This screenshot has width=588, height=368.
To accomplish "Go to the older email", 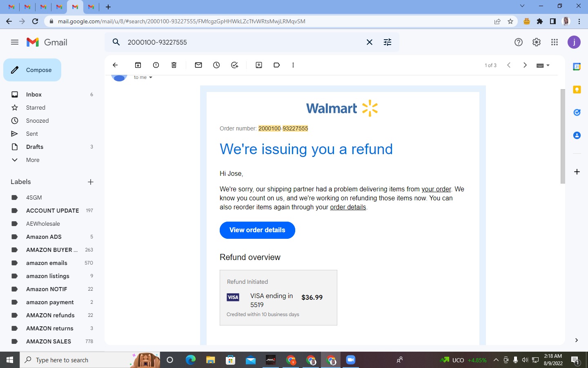I will pyautogui.click(x=525, y=65).
